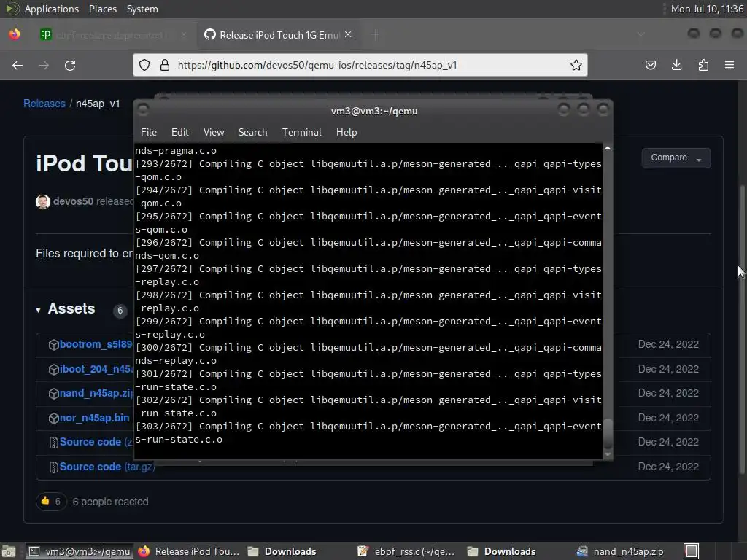This screenshot has height=560, width=747.
Task: Reload the GitHub release page
Action: click(70, 65)
